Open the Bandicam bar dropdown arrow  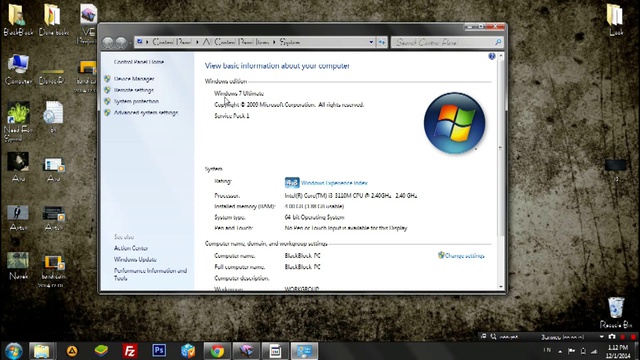point(602,337)
